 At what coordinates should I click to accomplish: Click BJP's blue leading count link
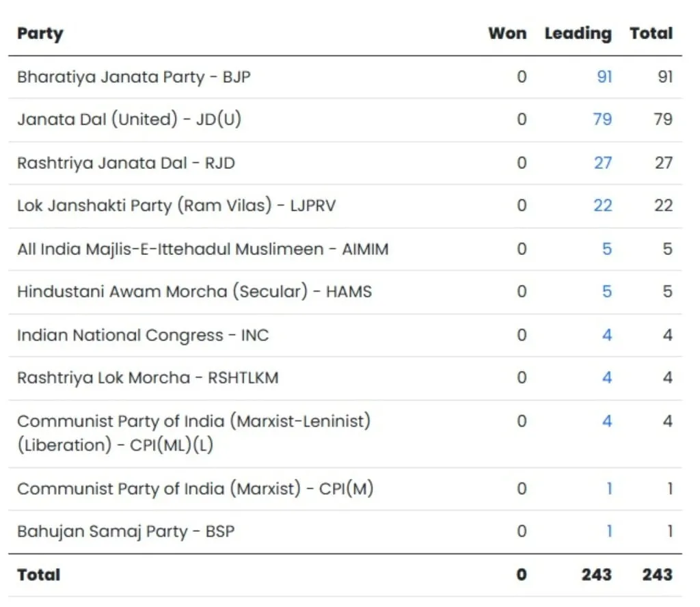coord(604,76)
